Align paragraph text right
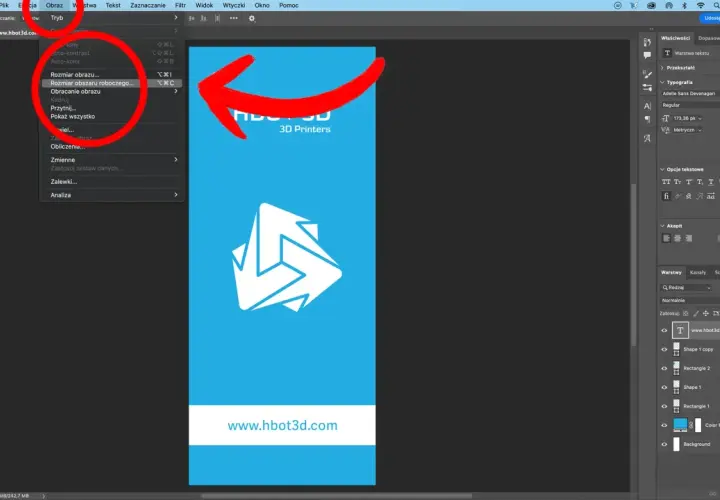Viewport: 720px width, 500px height. (688, 238)
